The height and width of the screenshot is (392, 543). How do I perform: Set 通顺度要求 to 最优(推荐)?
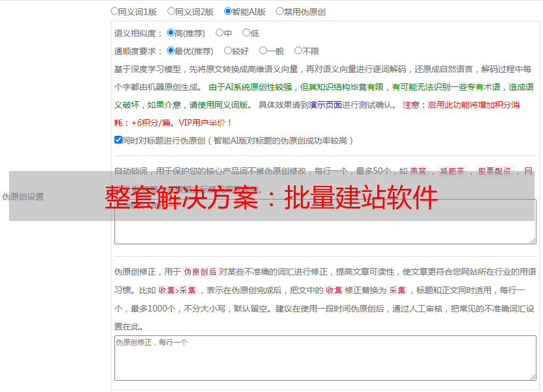[x=171, y=51]
